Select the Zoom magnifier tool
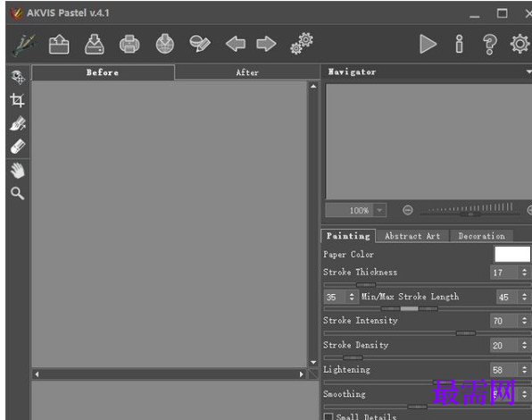The width and height of the screenshot is (532, 420). (18, 193)
